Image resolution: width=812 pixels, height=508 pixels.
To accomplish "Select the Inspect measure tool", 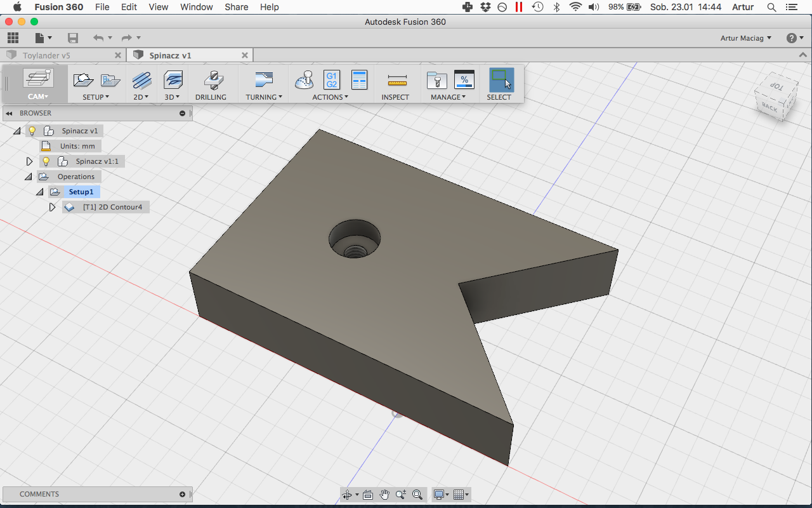I will [x=396, y=81].
